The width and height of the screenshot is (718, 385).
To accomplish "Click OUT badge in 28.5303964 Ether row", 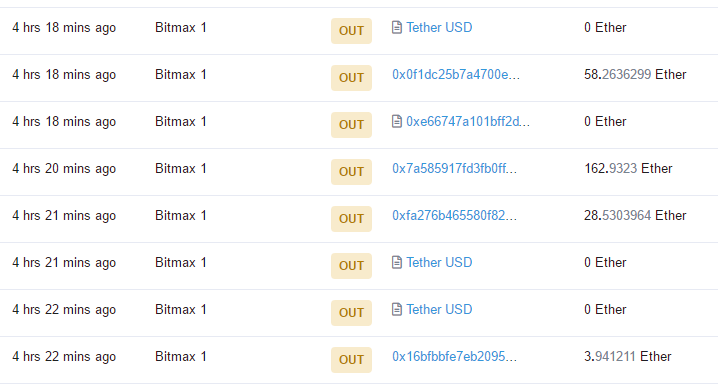I will 351,219.
